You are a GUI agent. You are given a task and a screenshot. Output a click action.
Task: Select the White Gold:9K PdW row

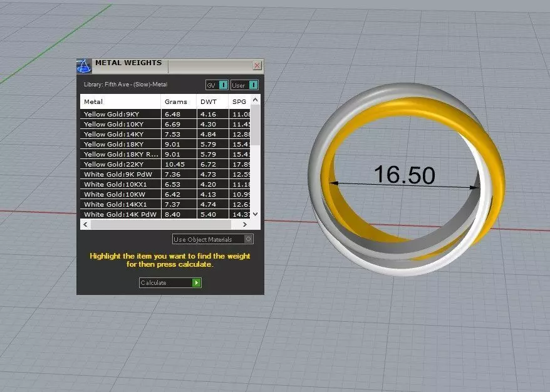coord(165,174)
